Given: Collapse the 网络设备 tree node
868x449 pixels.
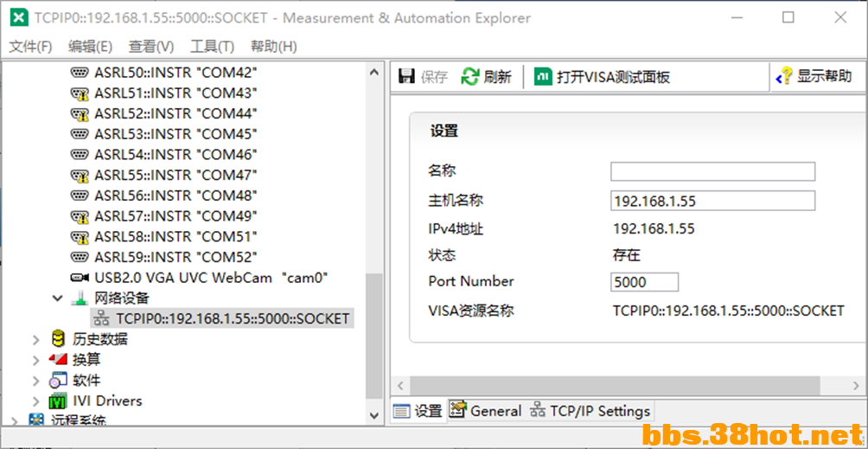Looking at the screenshot, I should click(x=57, y=298).
